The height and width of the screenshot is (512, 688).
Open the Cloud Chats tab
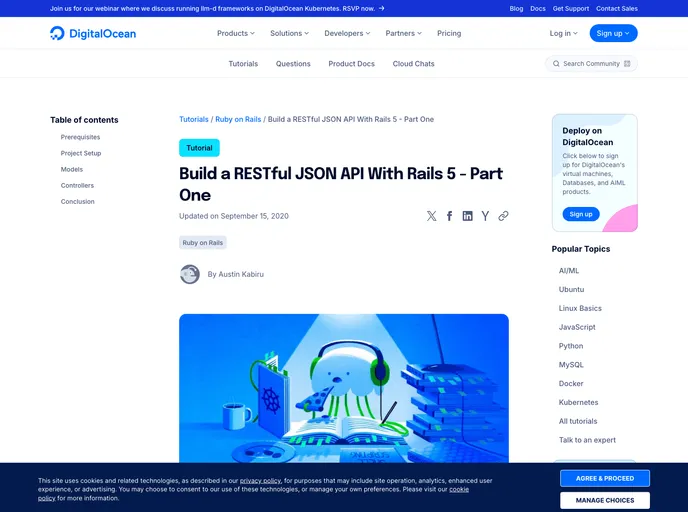click(x=413, y=64)
